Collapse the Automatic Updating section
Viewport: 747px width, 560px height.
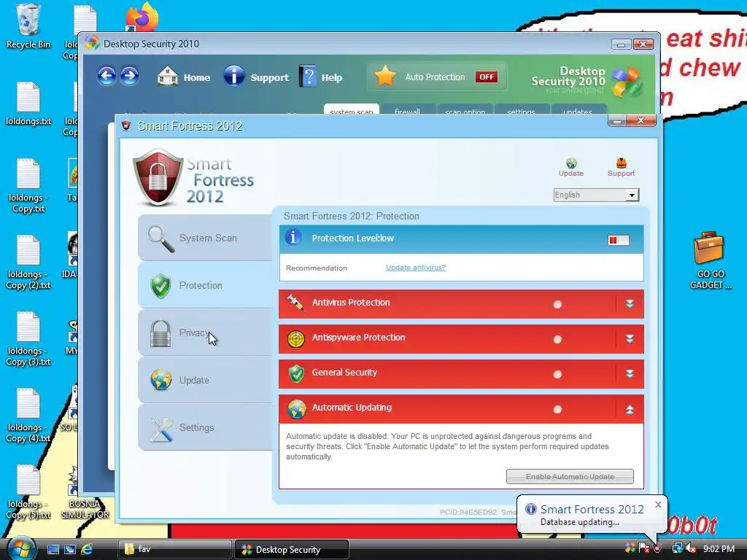pos(630,409)
